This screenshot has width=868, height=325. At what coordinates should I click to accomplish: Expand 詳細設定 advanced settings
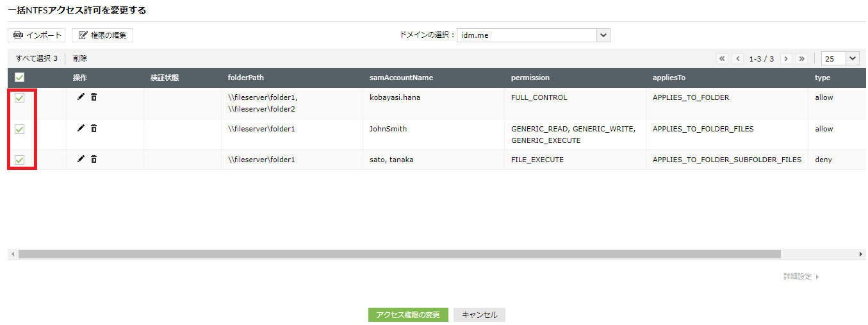coord(801,277)
